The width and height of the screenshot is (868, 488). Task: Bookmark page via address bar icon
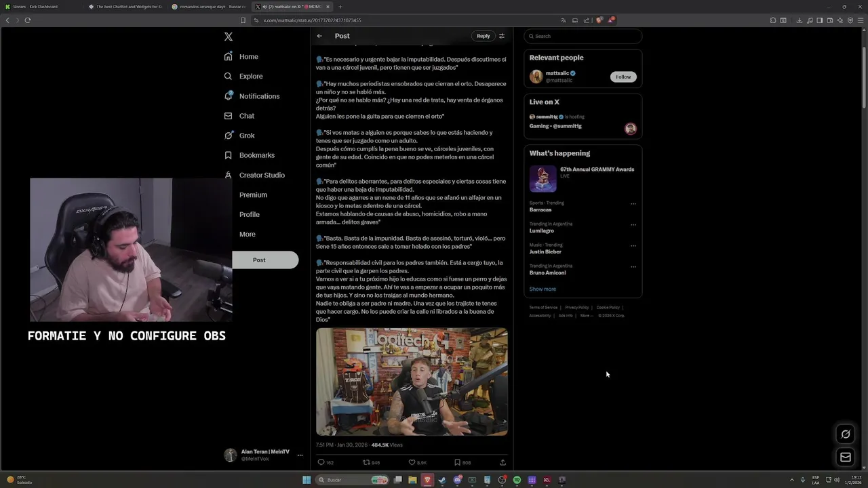pos(243,20)
